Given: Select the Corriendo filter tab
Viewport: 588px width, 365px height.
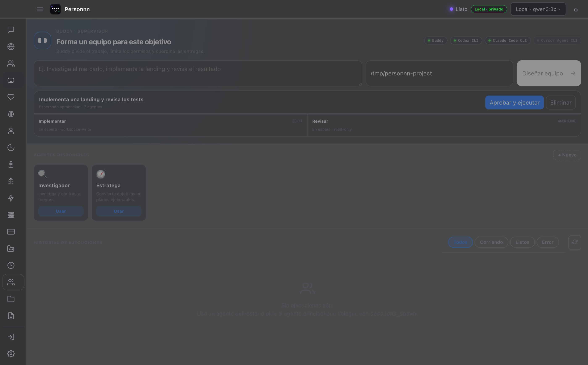Looking at the screenshot, I should 491,242.
